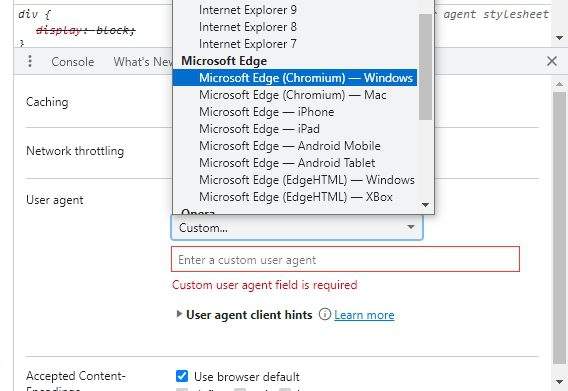Click styles pane scroll-down arrow
Screen dimensions: 568x391
[559, 38]
